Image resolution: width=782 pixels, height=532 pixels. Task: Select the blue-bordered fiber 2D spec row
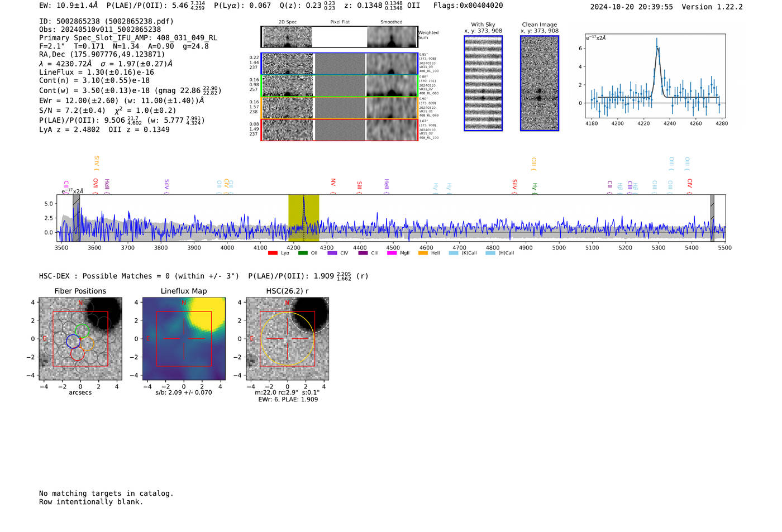coord(340,64)
